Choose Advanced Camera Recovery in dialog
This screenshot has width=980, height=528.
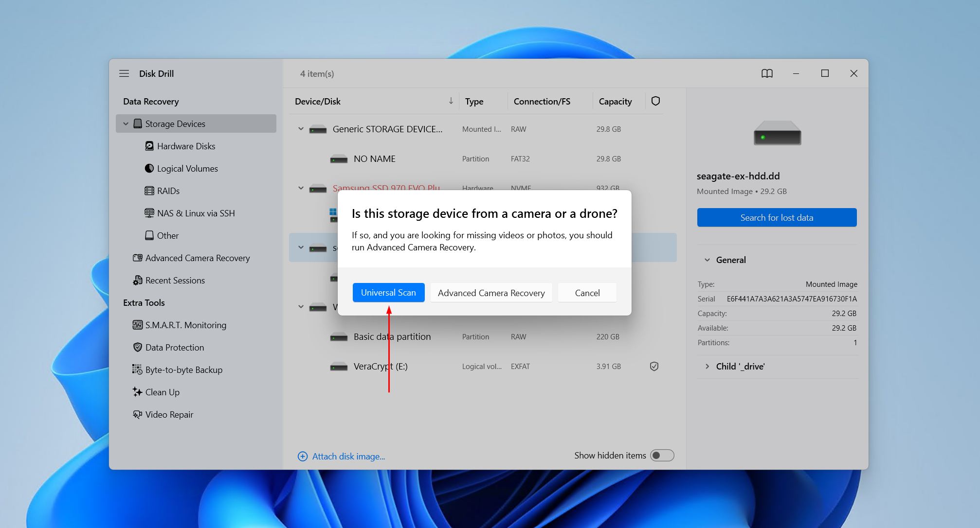491,293
